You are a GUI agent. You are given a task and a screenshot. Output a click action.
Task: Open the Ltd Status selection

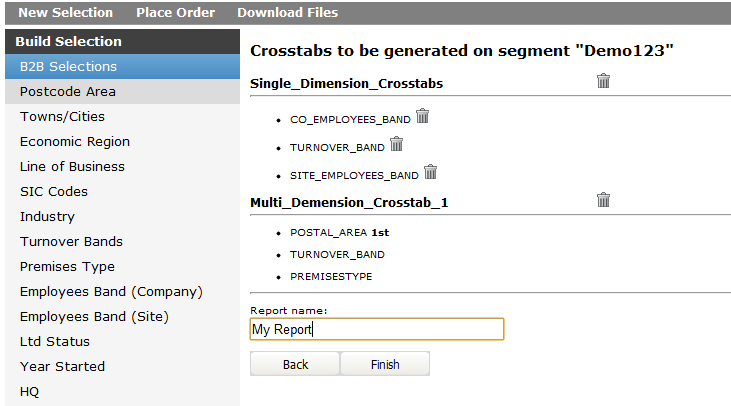55,342
